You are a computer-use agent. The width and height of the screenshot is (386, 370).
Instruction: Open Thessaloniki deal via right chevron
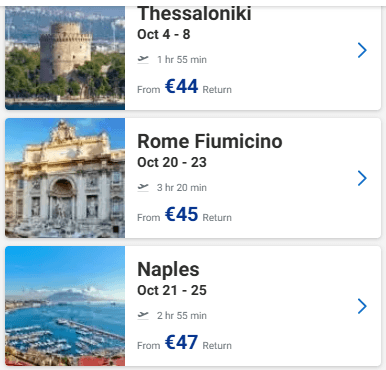(362, 50)
